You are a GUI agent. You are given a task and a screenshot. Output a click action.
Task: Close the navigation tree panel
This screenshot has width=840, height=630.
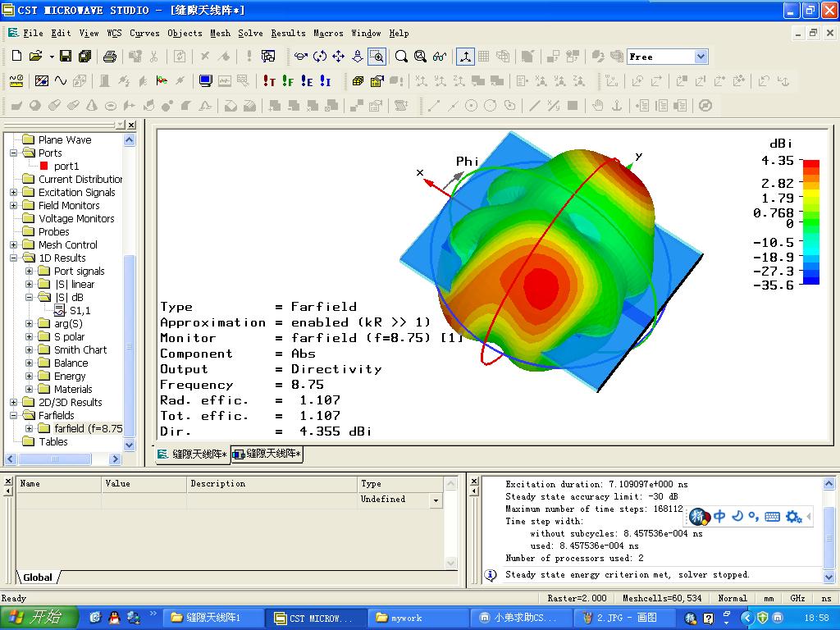(131, 125)
